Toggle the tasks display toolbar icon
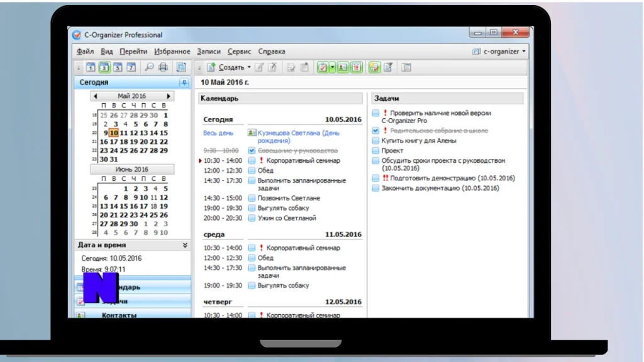 pyautogui.click(x=323, y=67)
